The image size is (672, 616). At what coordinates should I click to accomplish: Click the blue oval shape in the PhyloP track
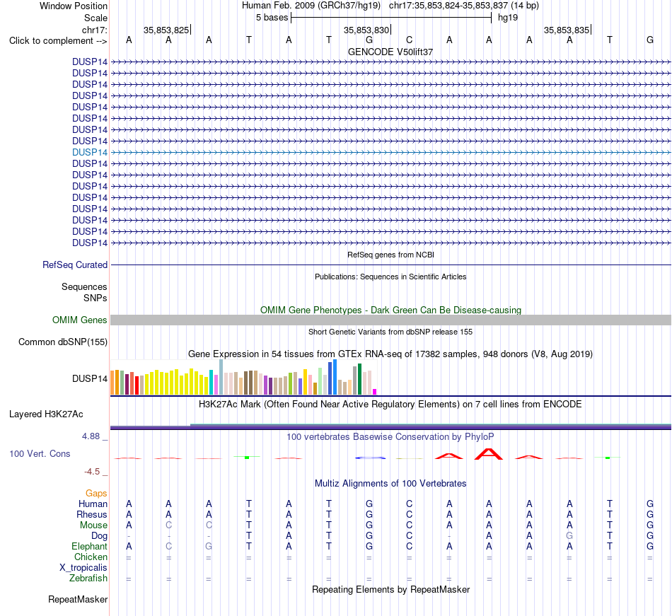coord(370,458)
